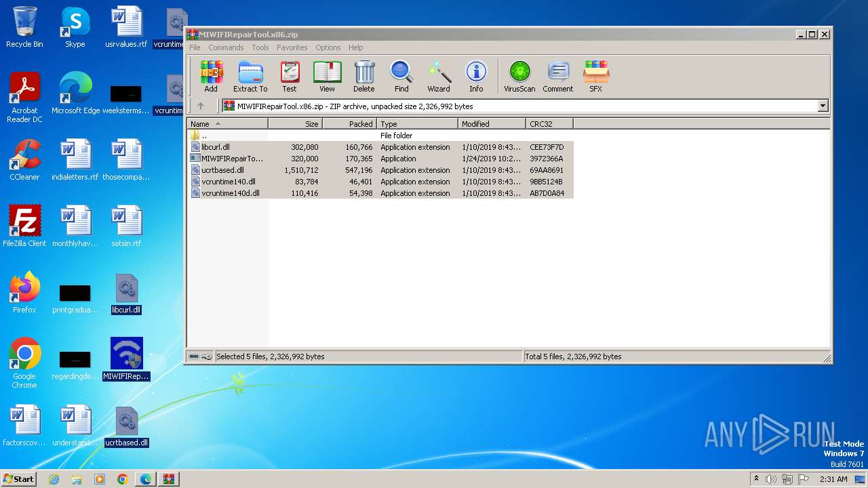Click the Delete toolbar icon
Viewport: 868px width, 488px height.
tap(363, 76)
